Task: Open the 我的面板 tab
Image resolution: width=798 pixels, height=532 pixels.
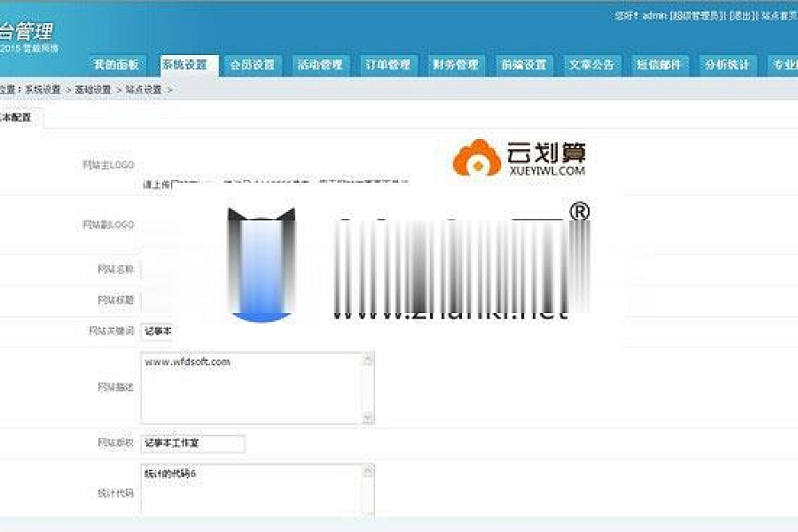Action: tap(116, 65)
